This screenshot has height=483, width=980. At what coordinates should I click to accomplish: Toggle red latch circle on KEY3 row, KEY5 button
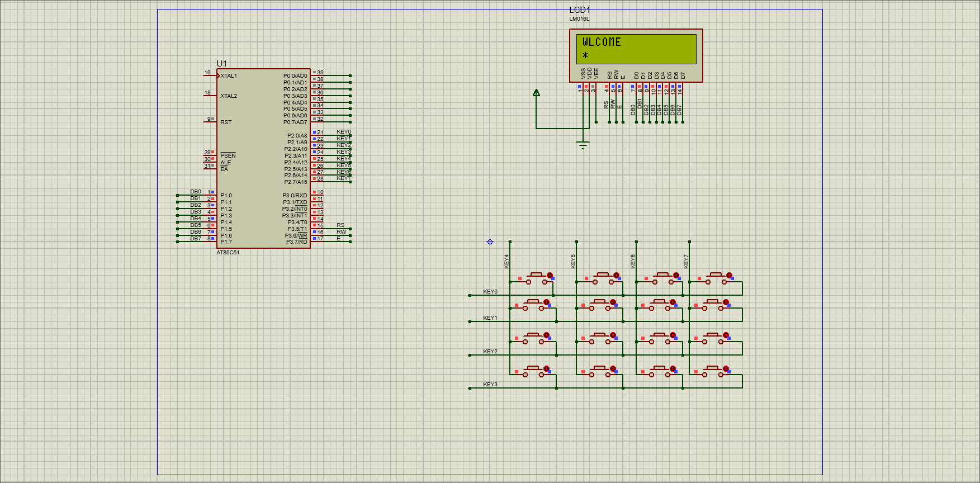[x=613, y=369]
